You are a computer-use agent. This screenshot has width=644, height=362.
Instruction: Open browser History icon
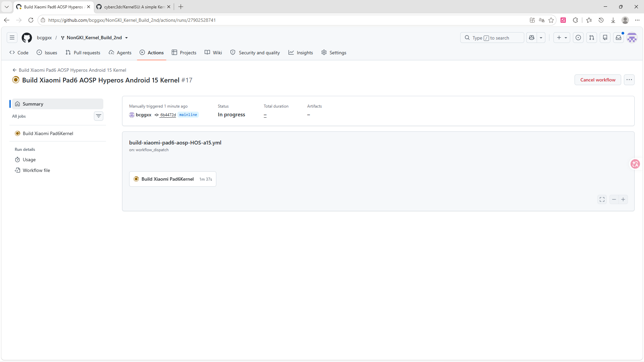pyautogui.click(x=601, y=20)
